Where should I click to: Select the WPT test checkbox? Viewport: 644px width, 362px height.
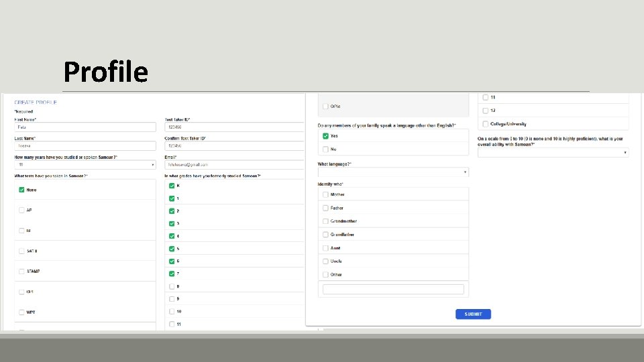point(21,312)
